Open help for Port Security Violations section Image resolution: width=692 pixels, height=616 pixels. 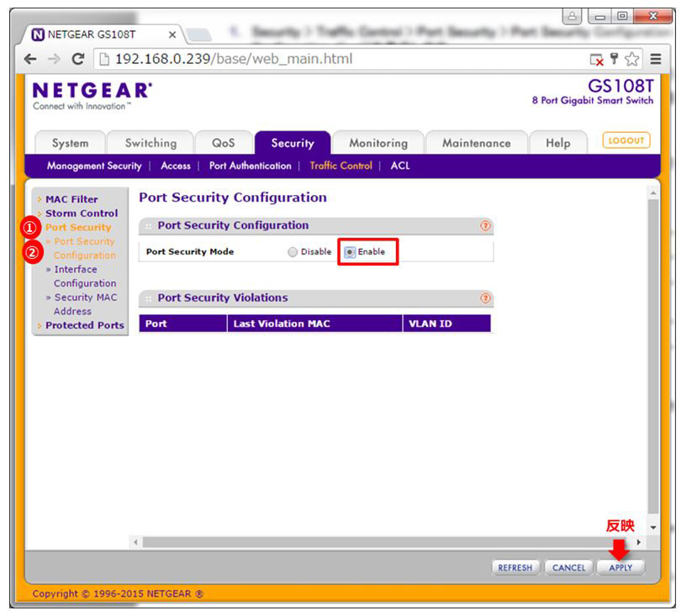(x=485, y=298)
